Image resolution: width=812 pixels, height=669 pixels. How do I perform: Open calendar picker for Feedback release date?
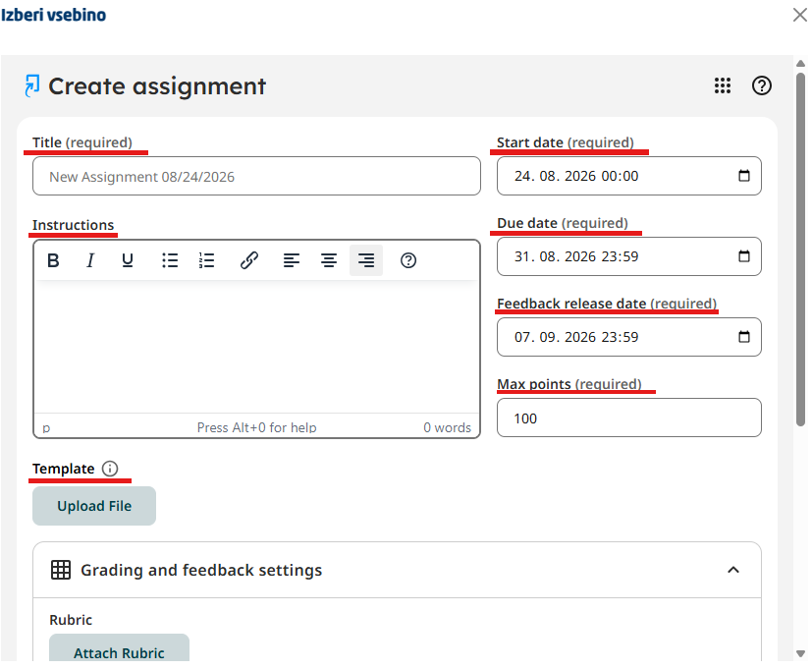click(744, 337)
